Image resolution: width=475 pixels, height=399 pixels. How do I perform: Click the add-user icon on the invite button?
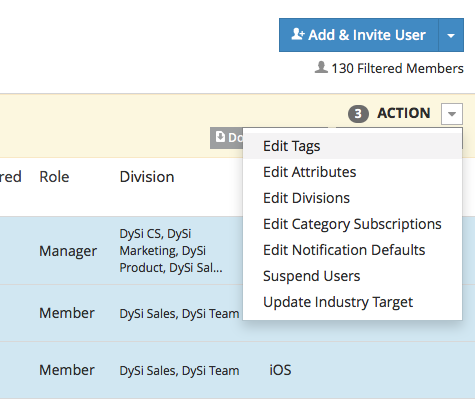[x=298, y=34]
